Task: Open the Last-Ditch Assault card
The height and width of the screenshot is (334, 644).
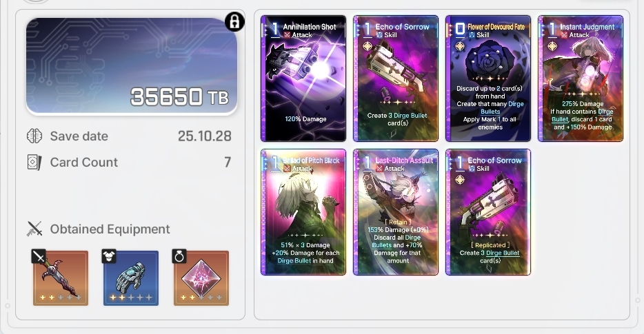Action: point(396,212)
